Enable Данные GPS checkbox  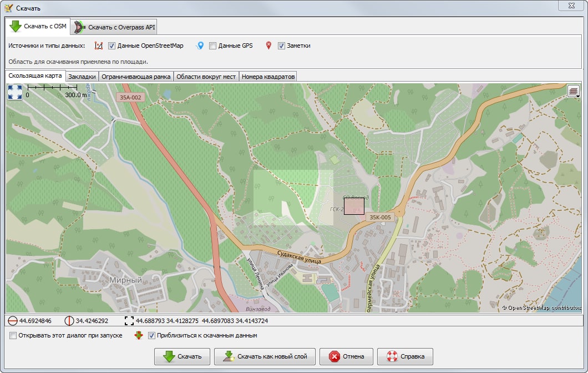click(x=212, y=46)
